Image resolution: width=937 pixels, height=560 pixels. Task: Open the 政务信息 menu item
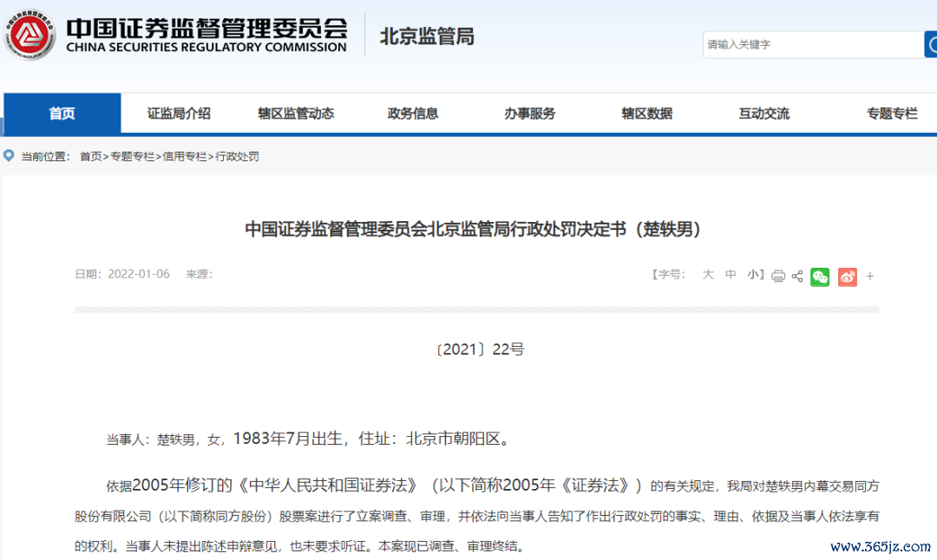point(413,114)
